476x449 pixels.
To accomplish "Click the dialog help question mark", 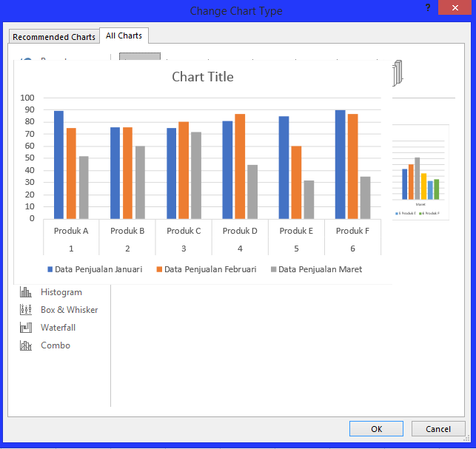I will (428, 7).
